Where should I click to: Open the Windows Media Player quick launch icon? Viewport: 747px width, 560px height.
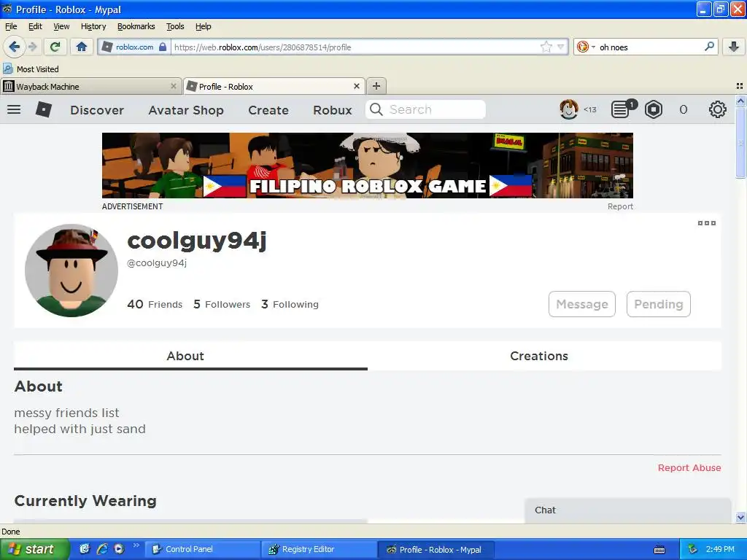coord(119,549)
